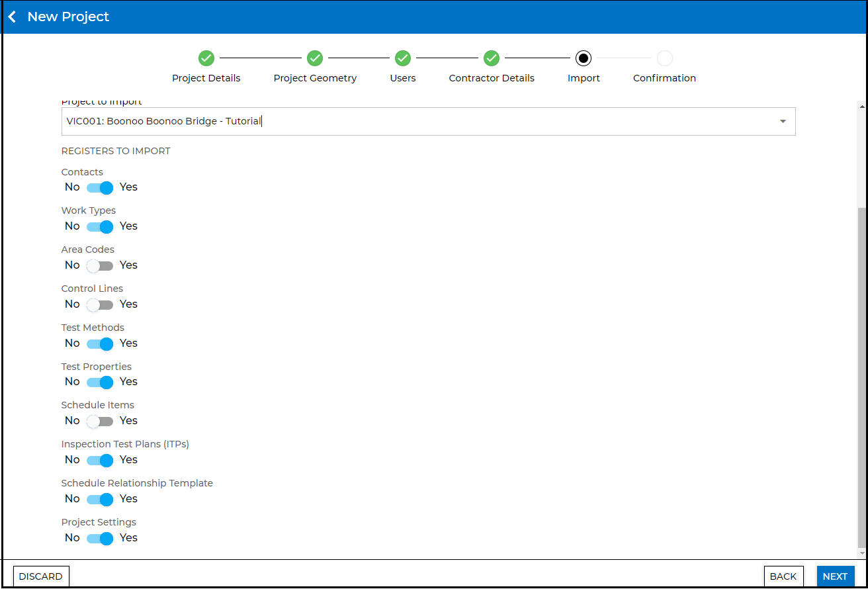The image size is (868, 589).
Task: Go to the Project Details step checkmark
Action: tap(206, 58)
